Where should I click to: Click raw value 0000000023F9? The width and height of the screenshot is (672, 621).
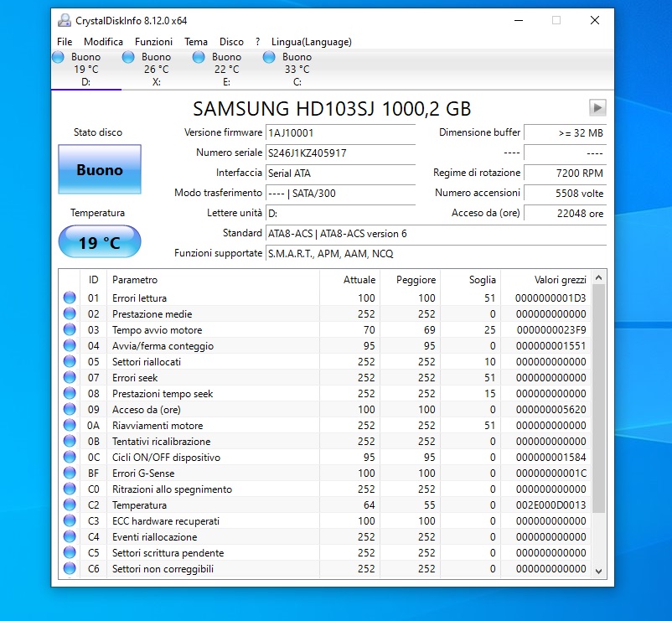(551, 330)
